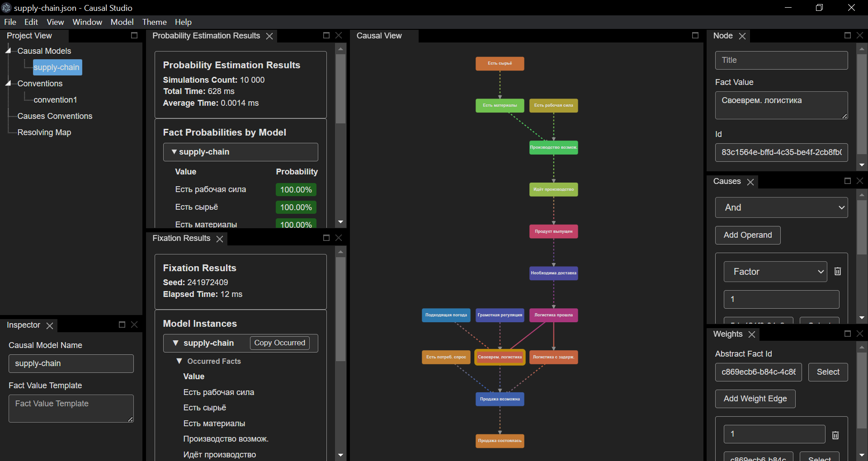The image size is (868, 461).
Task: Close the Fixation Results tab
Action: click(x=220, y=239)
